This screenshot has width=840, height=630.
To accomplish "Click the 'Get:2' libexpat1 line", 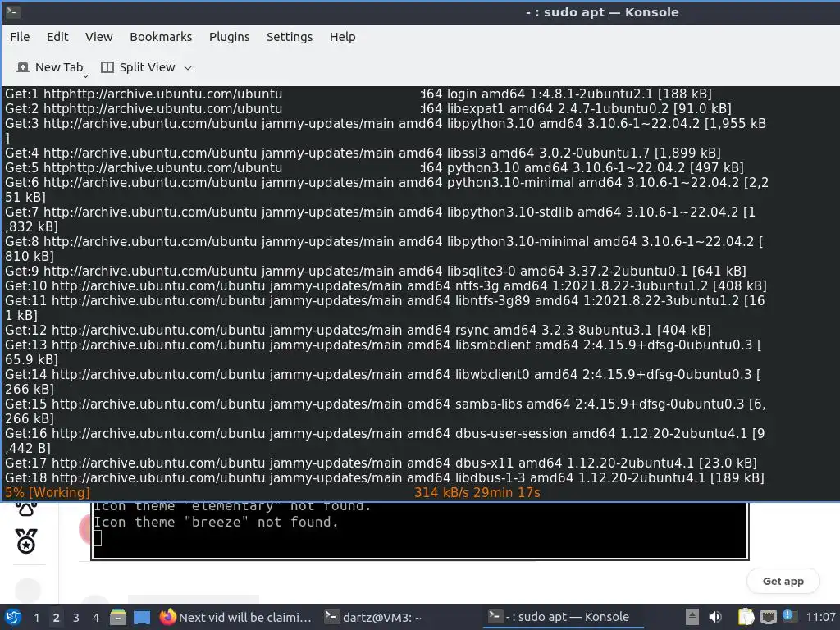I will (x=368, y=108).
